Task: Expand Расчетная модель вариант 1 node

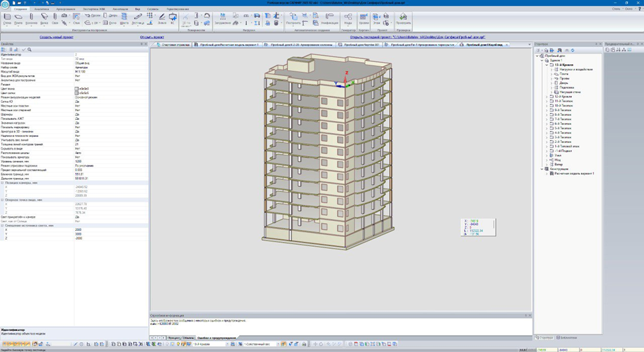Action: [x=547, y=174]
